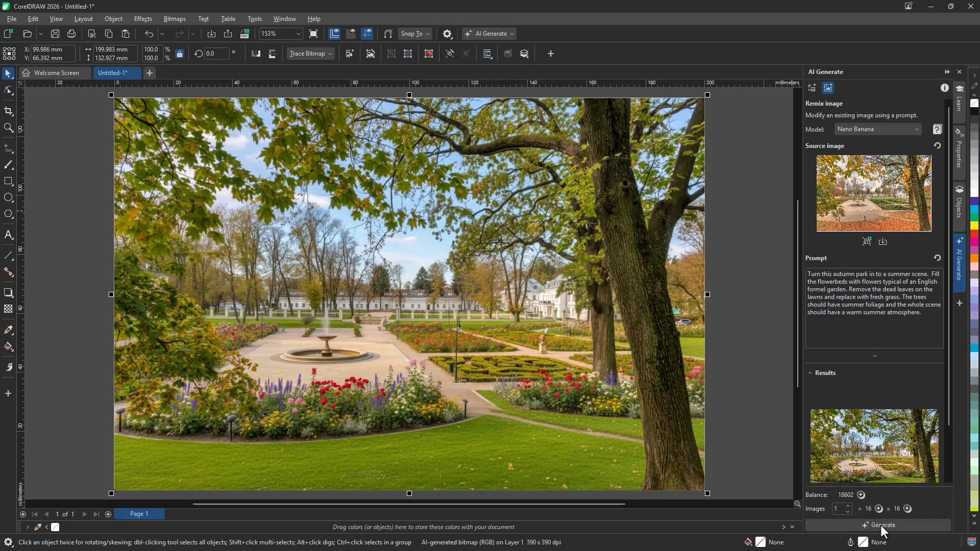The height and width of the screenshot is (551, 980).
Task: Toggle the show rulers button
Action: 334,34
